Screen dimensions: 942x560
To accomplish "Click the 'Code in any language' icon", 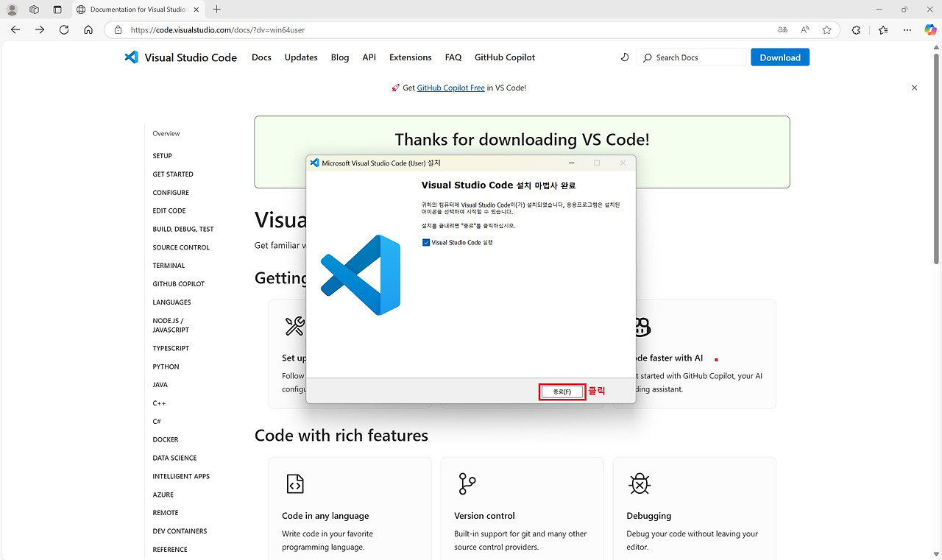I will tap(295, 483).
